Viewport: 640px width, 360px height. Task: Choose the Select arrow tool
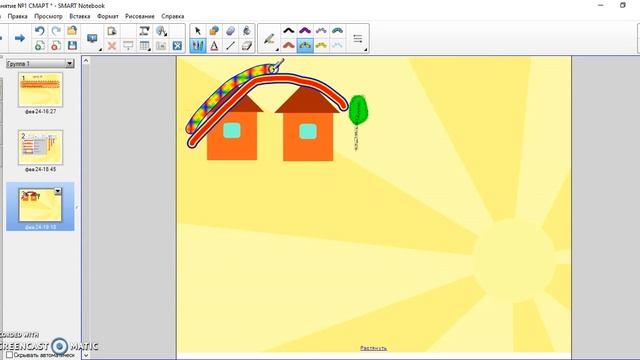point(198,31)
